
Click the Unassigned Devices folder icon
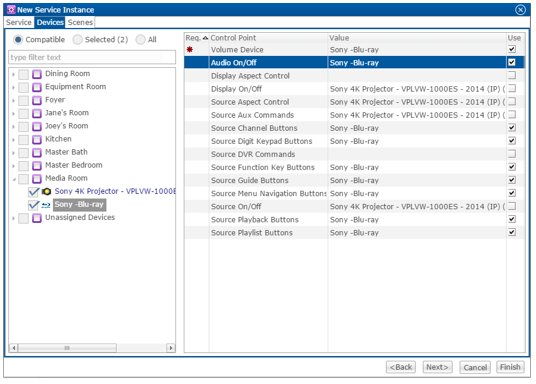click(37, 218)
